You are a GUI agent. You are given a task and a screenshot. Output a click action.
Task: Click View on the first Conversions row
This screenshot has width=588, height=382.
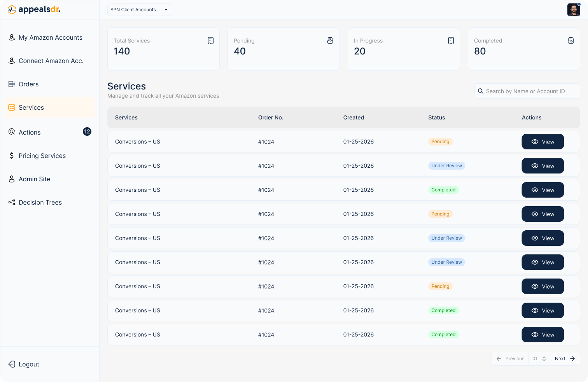point(543,142)
